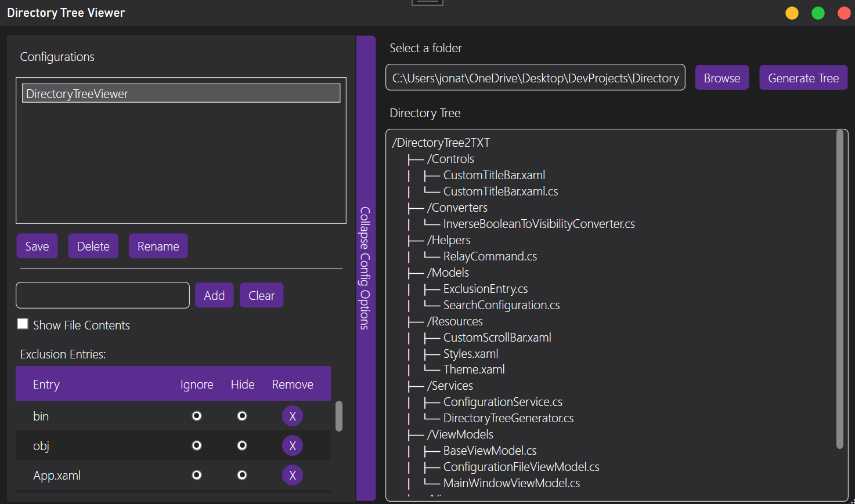Save the current configuration
Viewport: 855px width, 504px height.
pyautogui.click(x=37, y=246)
